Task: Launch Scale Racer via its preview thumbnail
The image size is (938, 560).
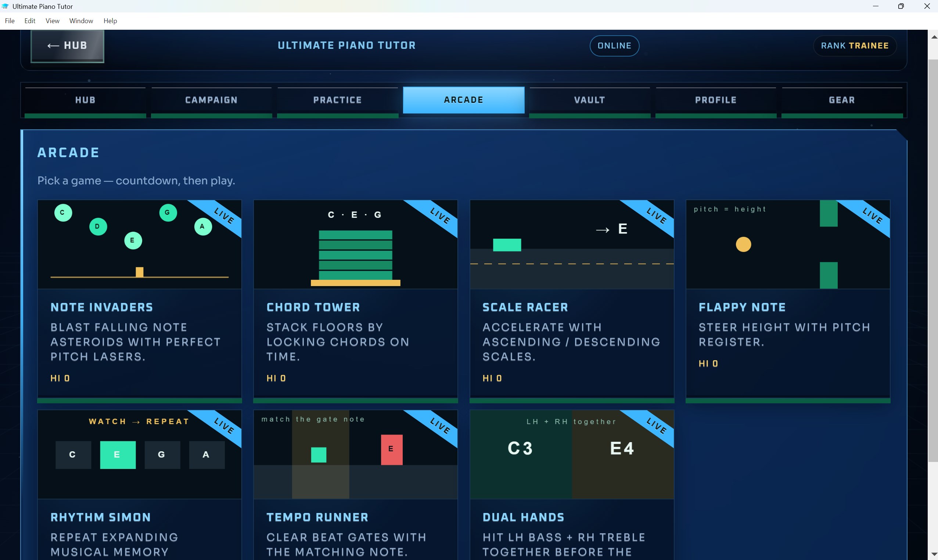Action: (x=572, y=245)
